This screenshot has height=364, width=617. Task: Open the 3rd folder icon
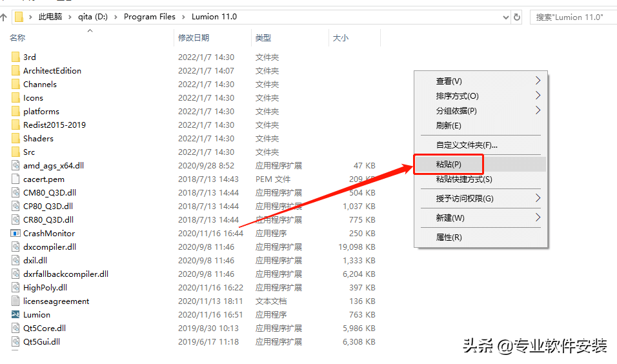click(x=15, y=57)
